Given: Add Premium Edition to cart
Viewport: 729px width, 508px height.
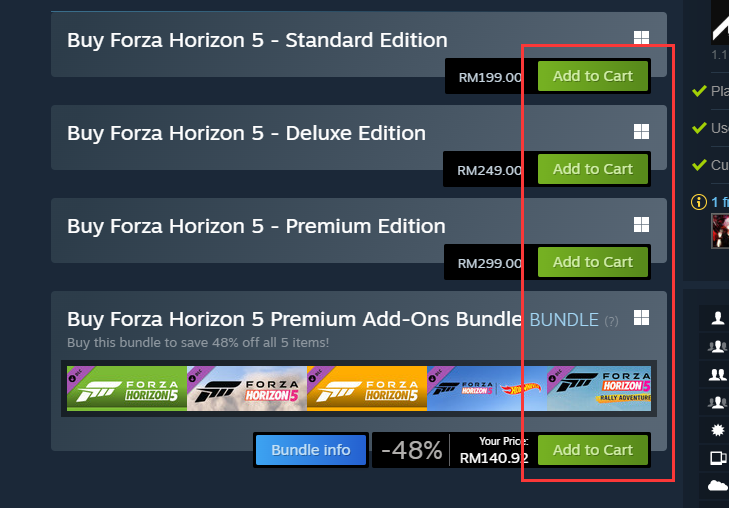Looking at the screenshot, I should [593, 262].
